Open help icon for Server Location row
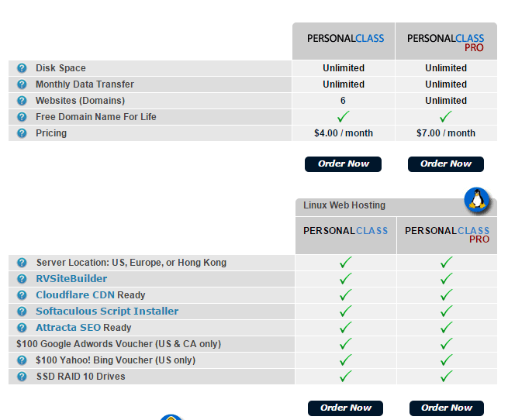The height and width of the screenshot is (420, 508). tap(22, 262)
